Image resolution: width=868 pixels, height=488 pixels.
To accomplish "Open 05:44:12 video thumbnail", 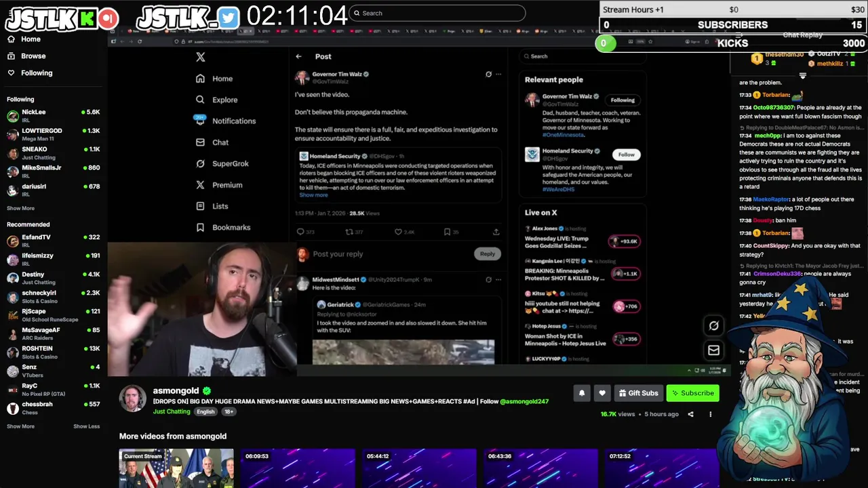I will [419, 468].
